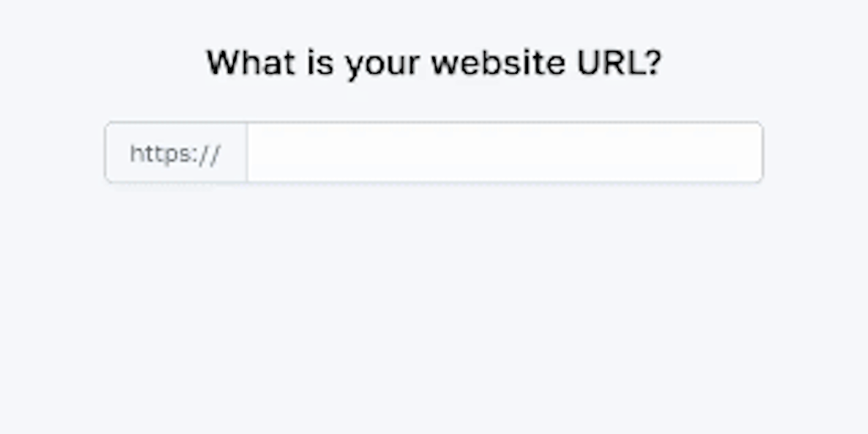This screenshot has width=868, height=434.
Task: Click the https:// prefix label
Action: 175,153
